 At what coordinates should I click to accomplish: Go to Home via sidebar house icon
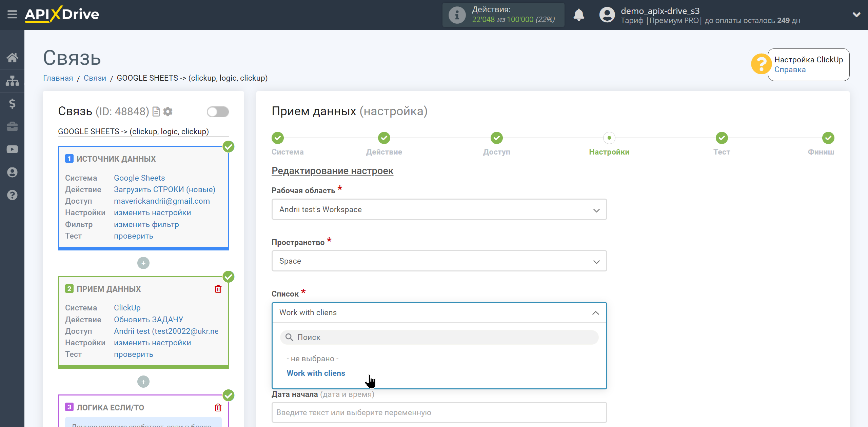pyautogui.click(x=12, y=58)
